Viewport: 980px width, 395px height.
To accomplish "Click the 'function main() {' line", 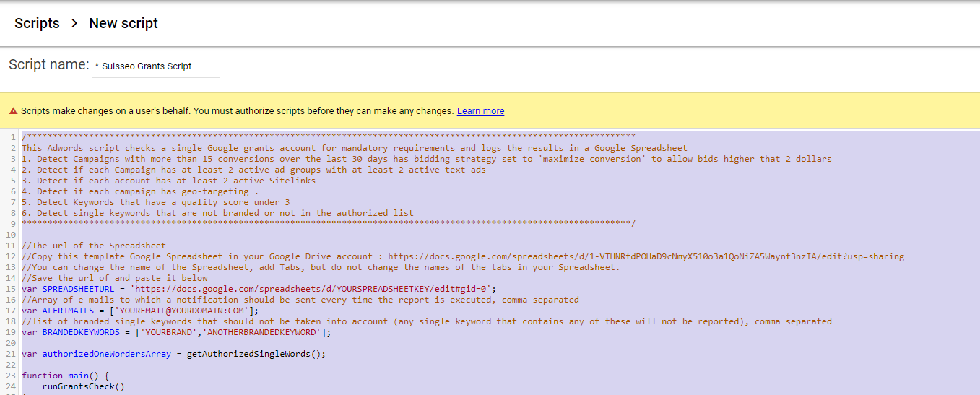I will pyautogui.click(x=65, y=376).
